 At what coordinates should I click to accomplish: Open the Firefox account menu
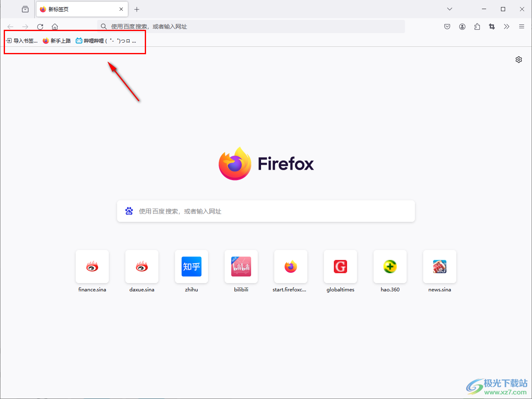(462, 26)
